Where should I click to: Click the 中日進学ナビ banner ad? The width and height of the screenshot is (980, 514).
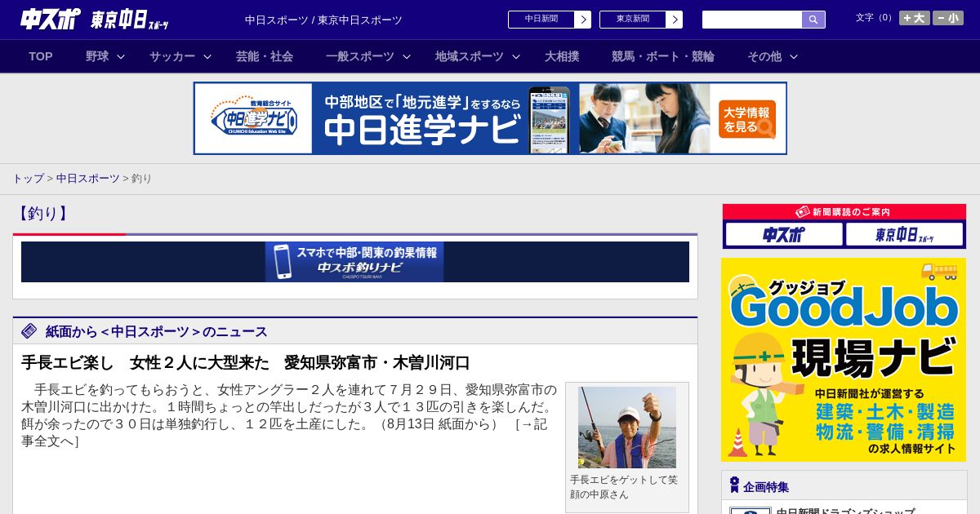tap(490, 118)
